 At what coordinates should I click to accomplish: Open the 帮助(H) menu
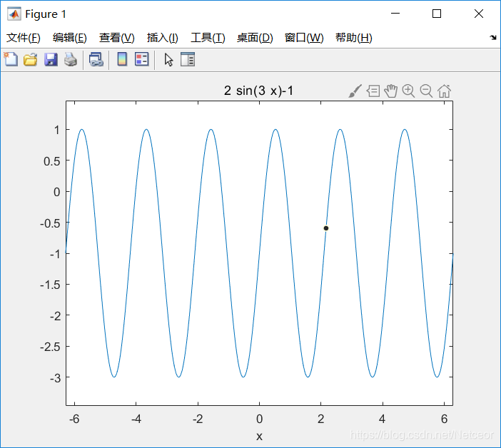click(354, 38)
